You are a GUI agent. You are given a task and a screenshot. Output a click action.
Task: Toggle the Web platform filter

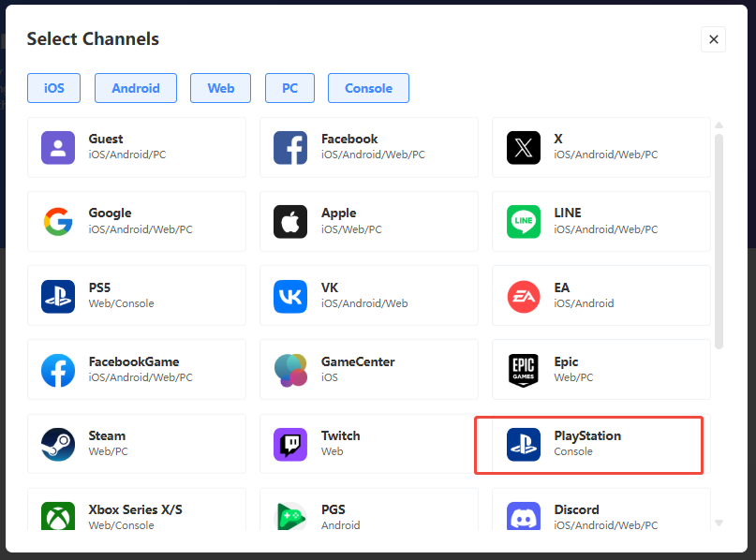(x=221, y=88)
